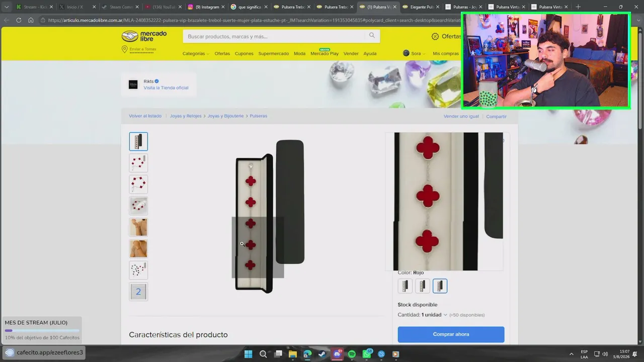
Task: Click Ofertas in the navigation menu
Action: pos(222,53)
